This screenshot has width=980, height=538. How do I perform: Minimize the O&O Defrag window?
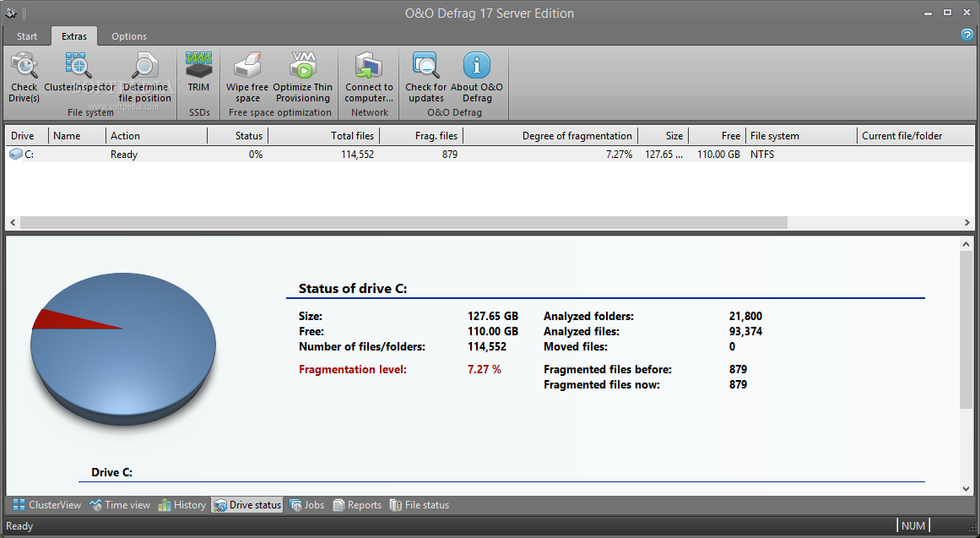coord(929,13)
